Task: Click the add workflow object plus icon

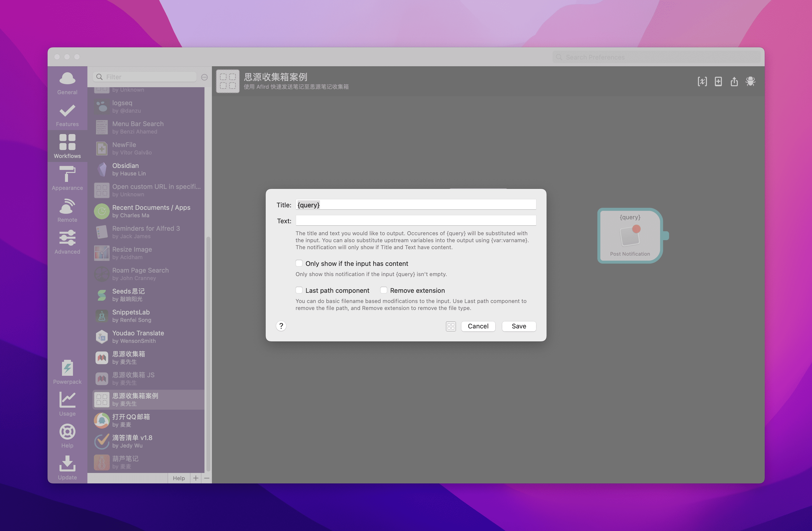Action: (x=718, y=81)
